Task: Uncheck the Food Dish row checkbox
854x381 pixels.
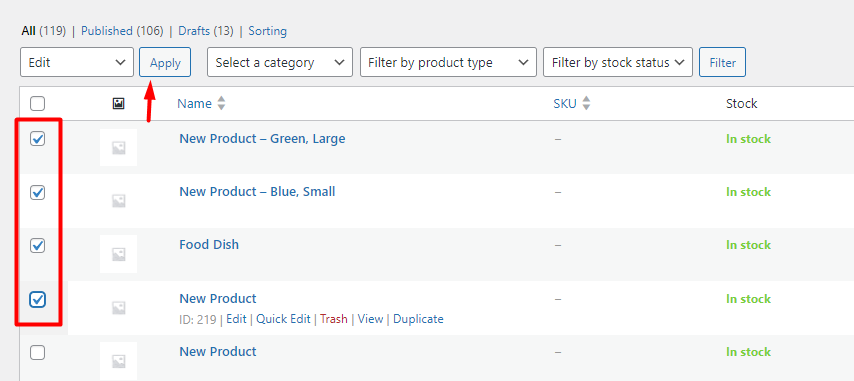Action: [38, 245]
